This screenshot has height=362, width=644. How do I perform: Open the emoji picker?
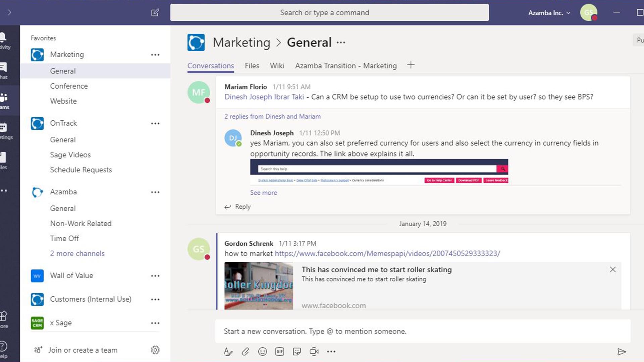(x=262, y=352)
